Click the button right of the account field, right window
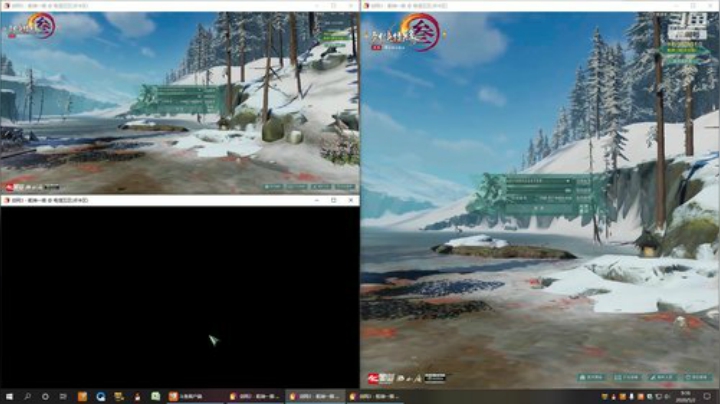The image size is (720, 404). [583, 182]
